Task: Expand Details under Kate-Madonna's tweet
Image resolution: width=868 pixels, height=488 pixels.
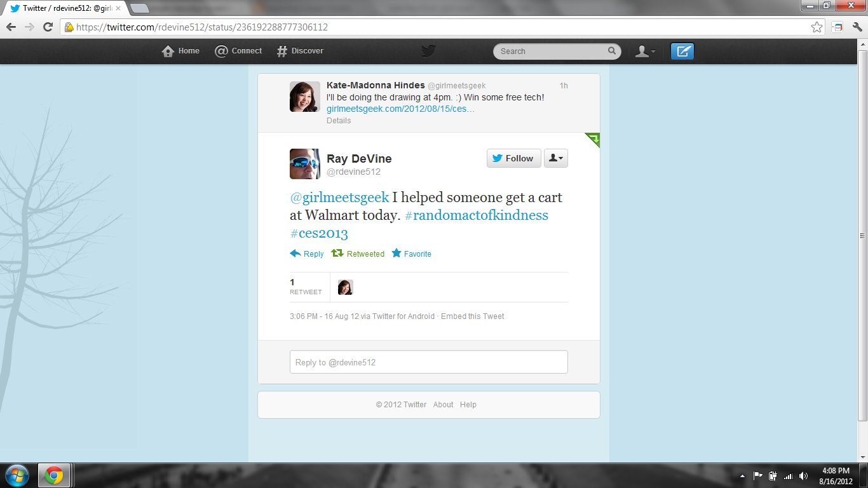Action: coord(339,120)
